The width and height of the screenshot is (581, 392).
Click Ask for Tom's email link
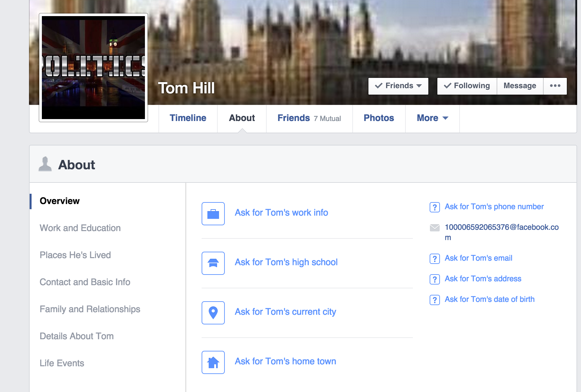478,258
